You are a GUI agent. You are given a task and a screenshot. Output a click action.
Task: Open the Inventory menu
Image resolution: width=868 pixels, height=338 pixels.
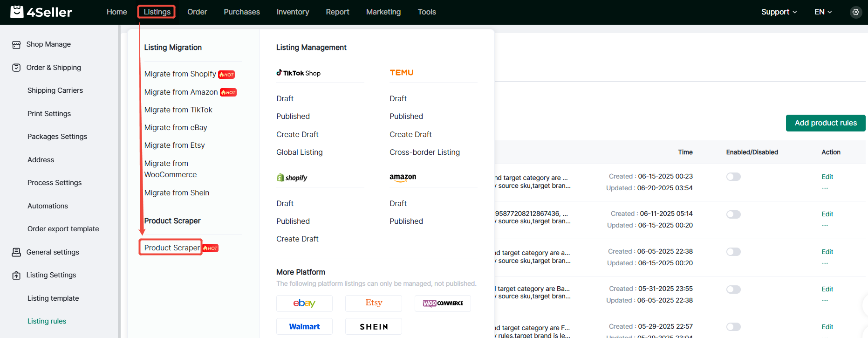click(x=293, y=12)
